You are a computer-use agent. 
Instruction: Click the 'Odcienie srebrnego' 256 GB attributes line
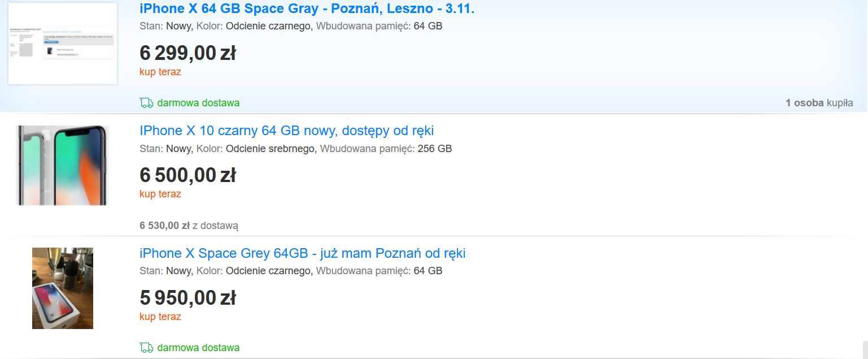click(295, 149)
